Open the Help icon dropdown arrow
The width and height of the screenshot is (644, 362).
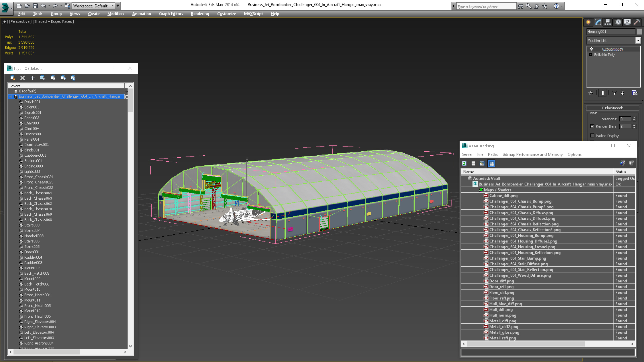[562, 6]
